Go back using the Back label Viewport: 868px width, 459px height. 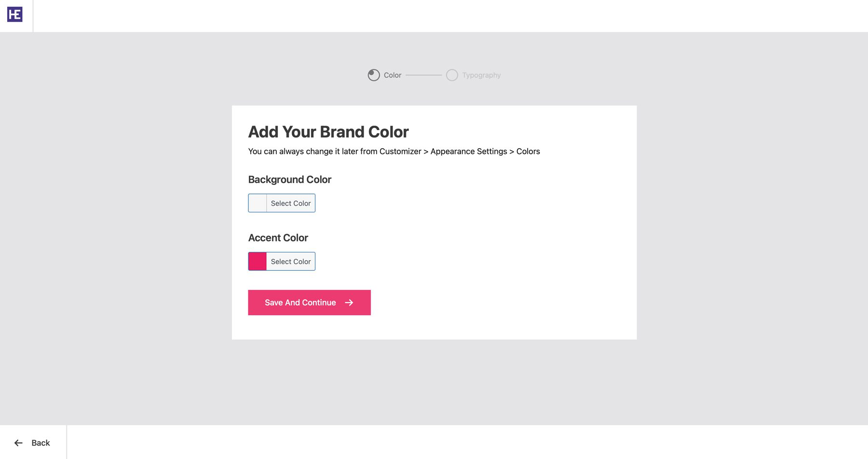pos(41,443)
